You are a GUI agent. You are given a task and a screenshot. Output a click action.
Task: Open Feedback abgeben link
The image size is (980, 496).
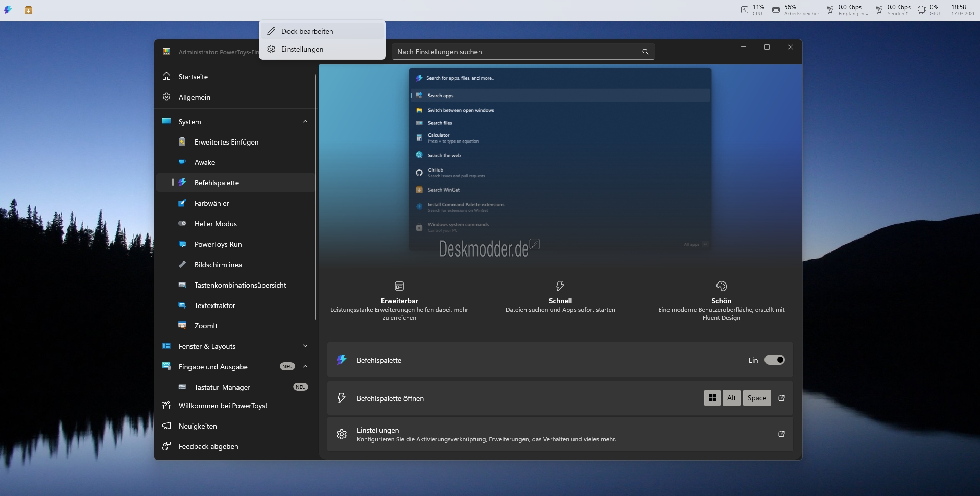tap(208, 446)
